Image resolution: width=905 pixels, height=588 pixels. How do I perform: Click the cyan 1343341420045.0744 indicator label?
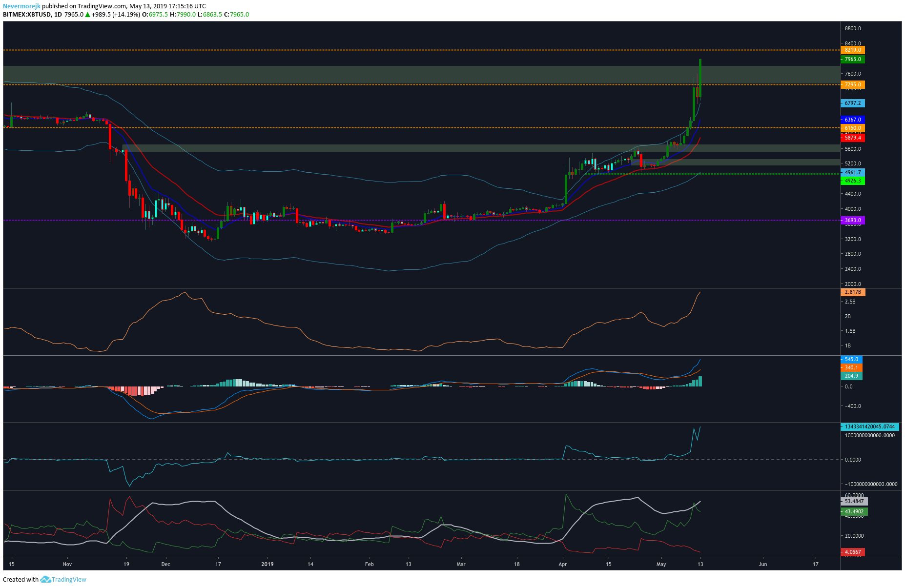(x=870, y=427)
